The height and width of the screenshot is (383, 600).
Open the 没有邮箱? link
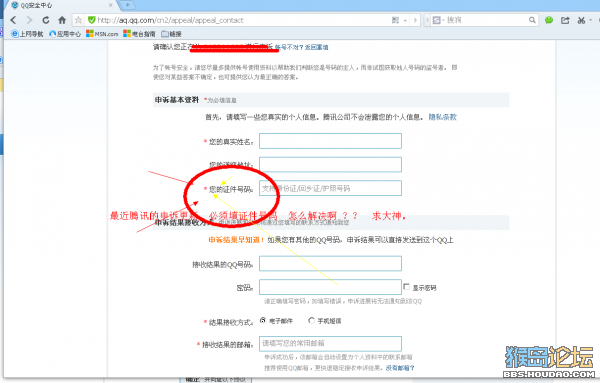click(400, 368)
